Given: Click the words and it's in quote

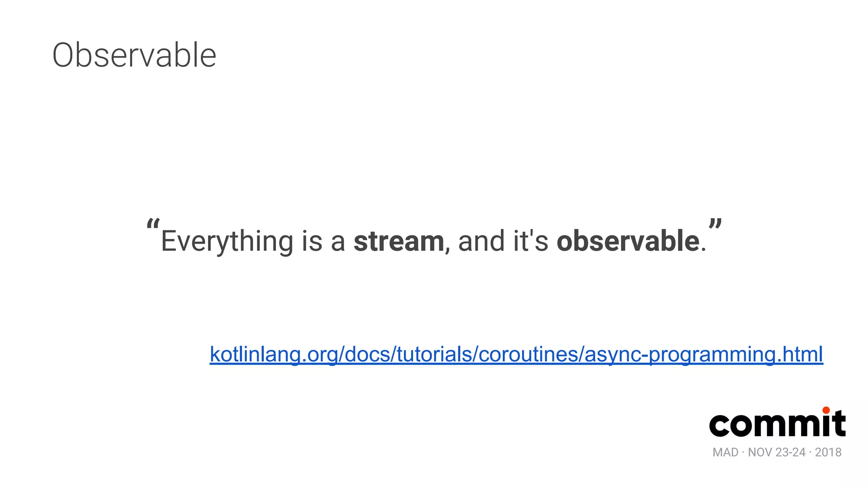Looking at the screenshot, I should [x=503, y=241].
